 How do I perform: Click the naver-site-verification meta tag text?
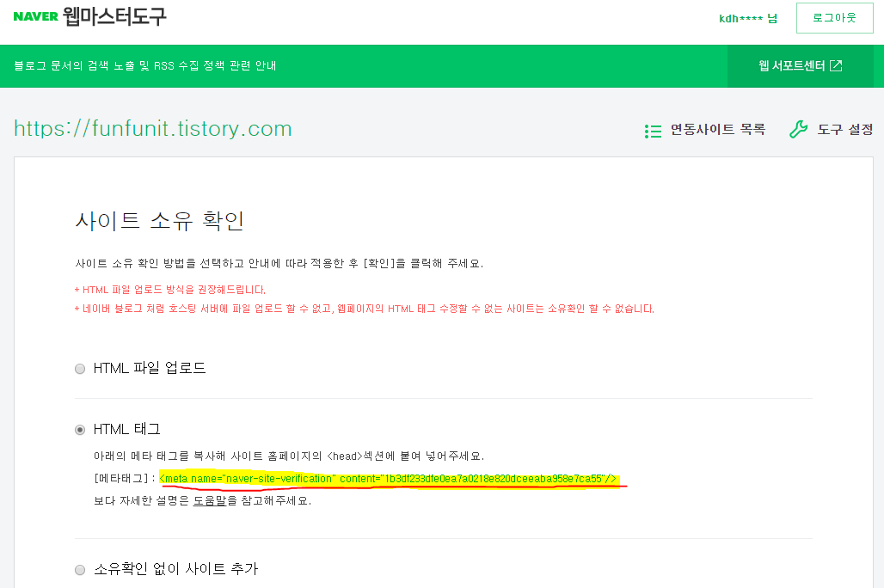388,479
